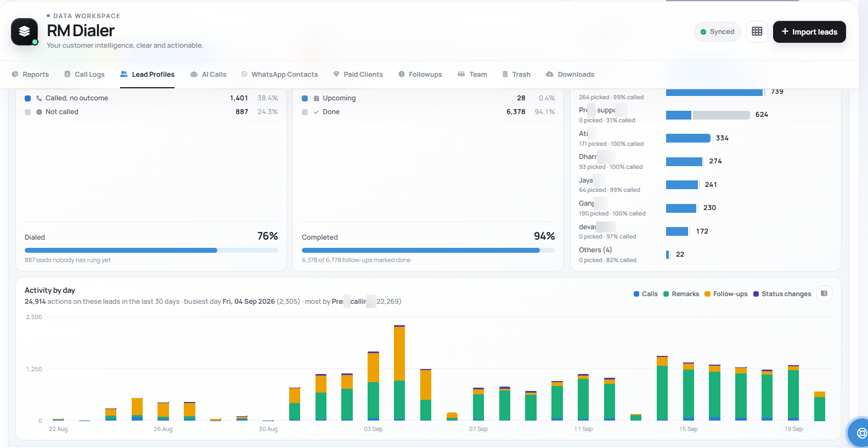Click the '190 picked · 100% called' text
868x448 pixels.
pos(612,213)
